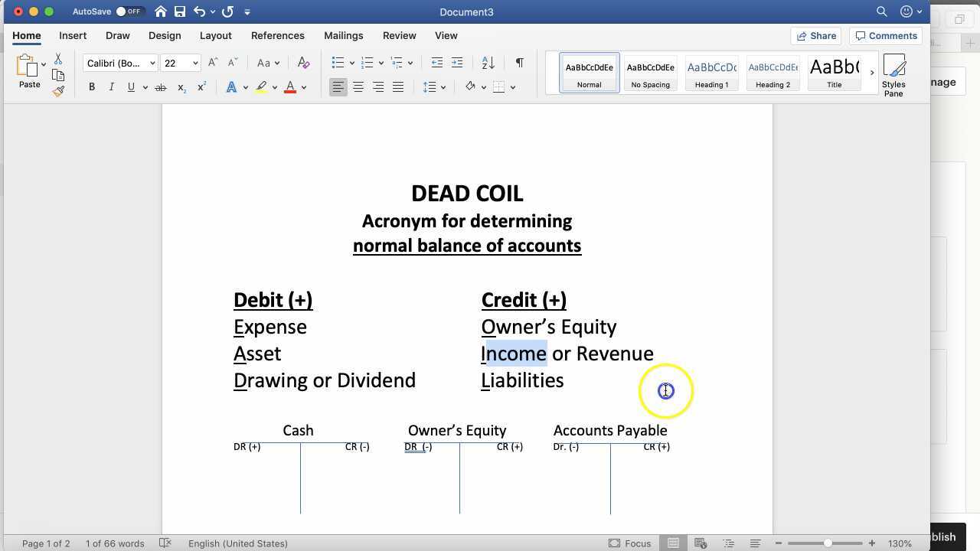The image size is (980, 551).
Task: Click the Share button
Action: pos(816,35)
